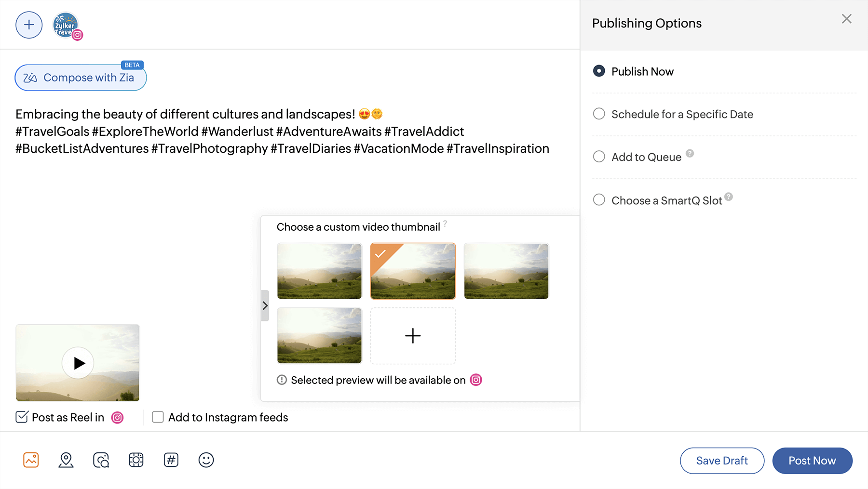The height and width of the screenshot is (489, 868).
Task: Select Choose a SmartQ Slot option
Action: [599, 200]
